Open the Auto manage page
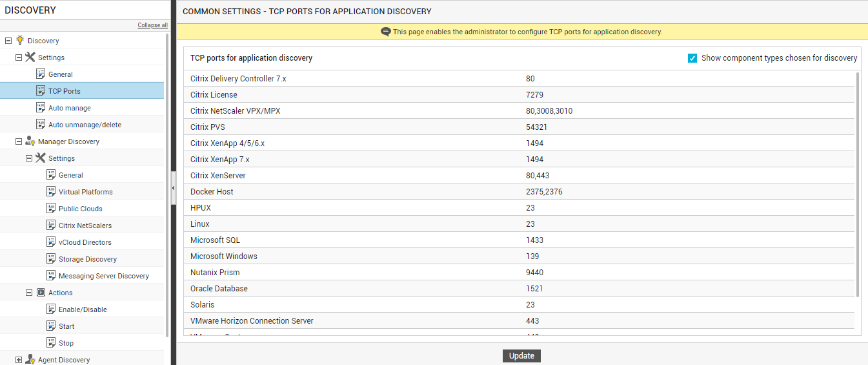This screenshot has width=868, height=365. pos(70,108)
